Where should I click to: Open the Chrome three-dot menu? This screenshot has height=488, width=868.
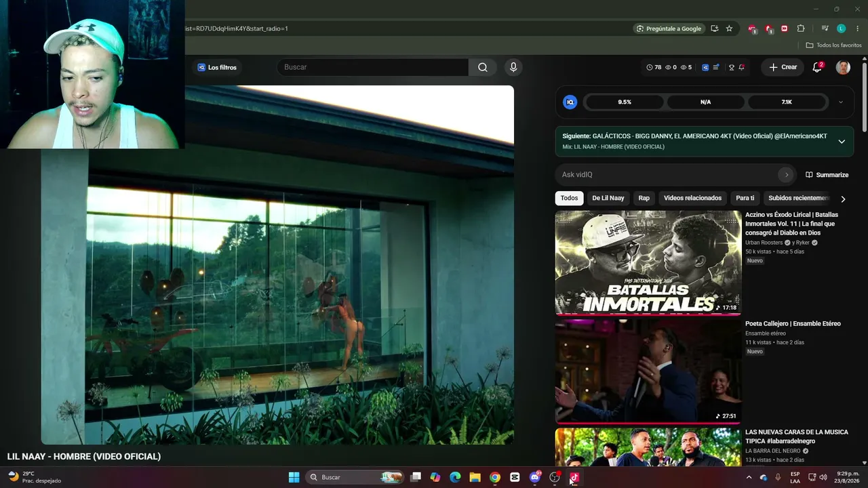click(857, 28)
